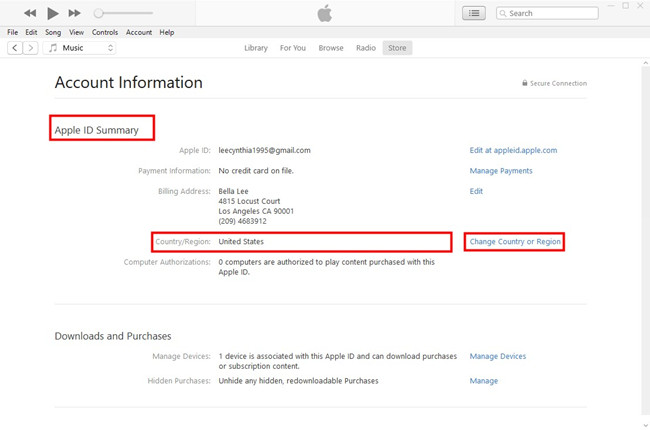Viewport: 650px width, 430px height.
Task: Click the Secure Connection lock icon
Action: 524,83
